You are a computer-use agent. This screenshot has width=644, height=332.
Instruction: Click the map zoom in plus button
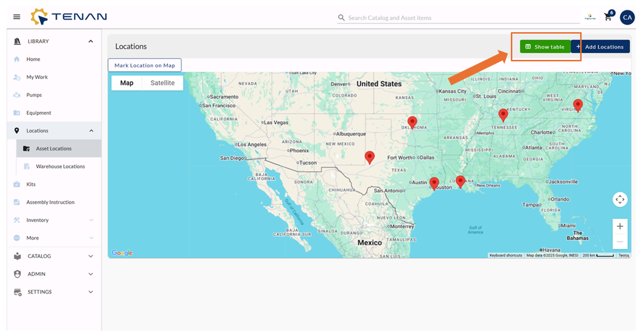[620, 227]
